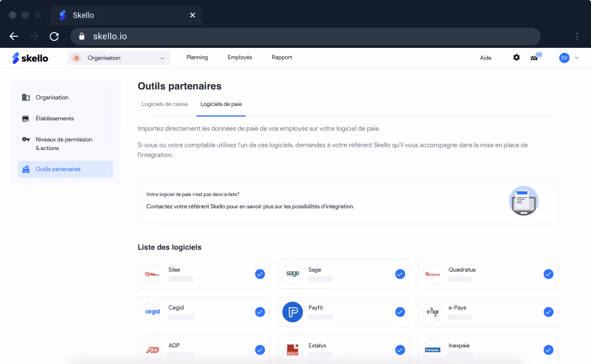This screenshot has width=591, height=364.
Task: Click the Quadratus logo
Action: [433, 274]
